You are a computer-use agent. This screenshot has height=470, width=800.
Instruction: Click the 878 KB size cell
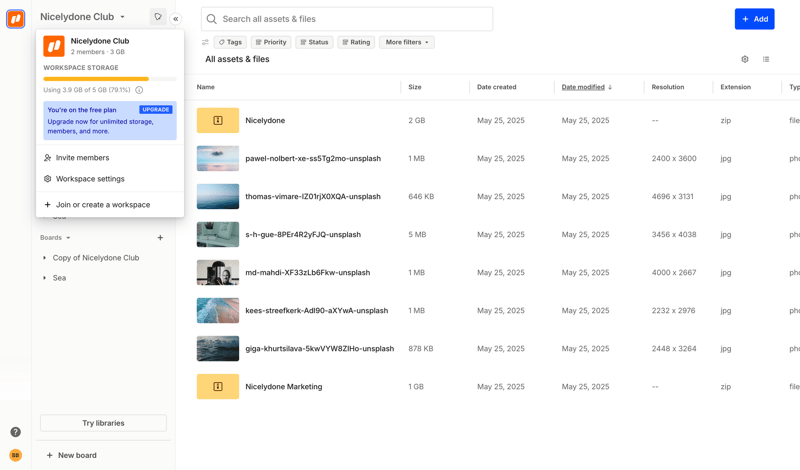pos(420,349)
